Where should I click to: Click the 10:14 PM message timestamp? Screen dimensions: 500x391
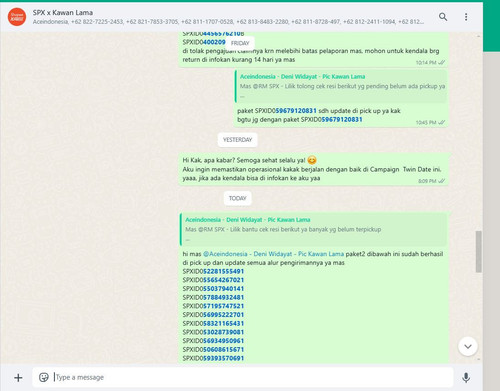[426, 63]
